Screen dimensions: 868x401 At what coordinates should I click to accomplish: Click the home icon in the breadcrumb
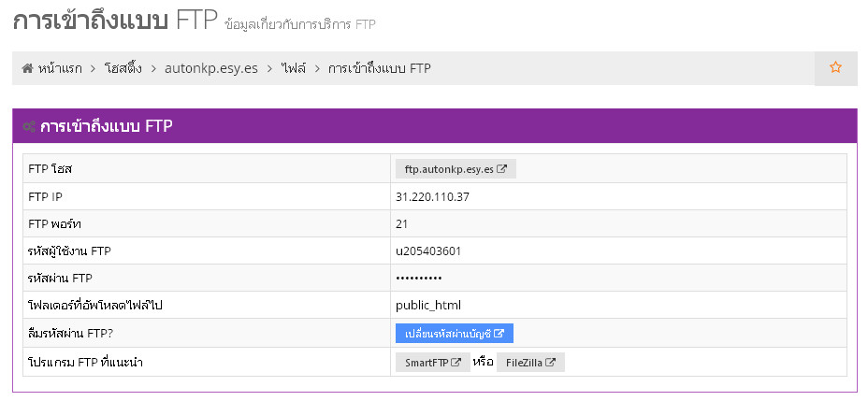coord(28,68)
